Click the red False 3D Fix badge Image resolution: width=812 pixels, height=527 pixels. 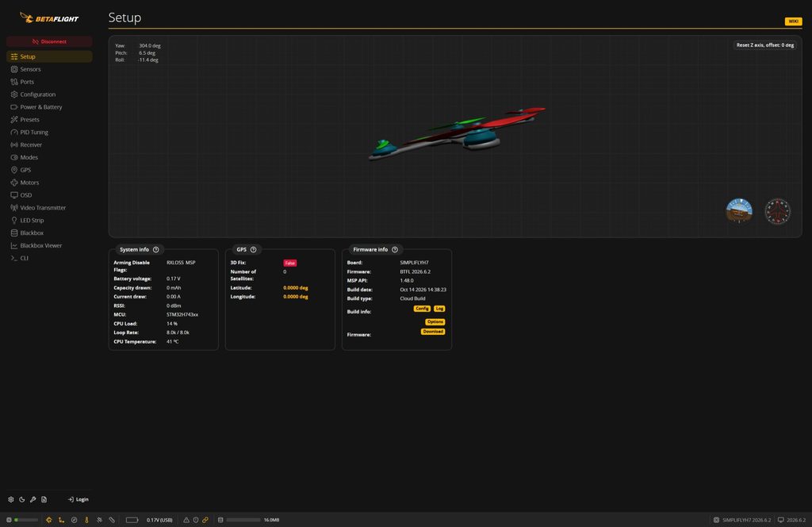pos(290,263)
